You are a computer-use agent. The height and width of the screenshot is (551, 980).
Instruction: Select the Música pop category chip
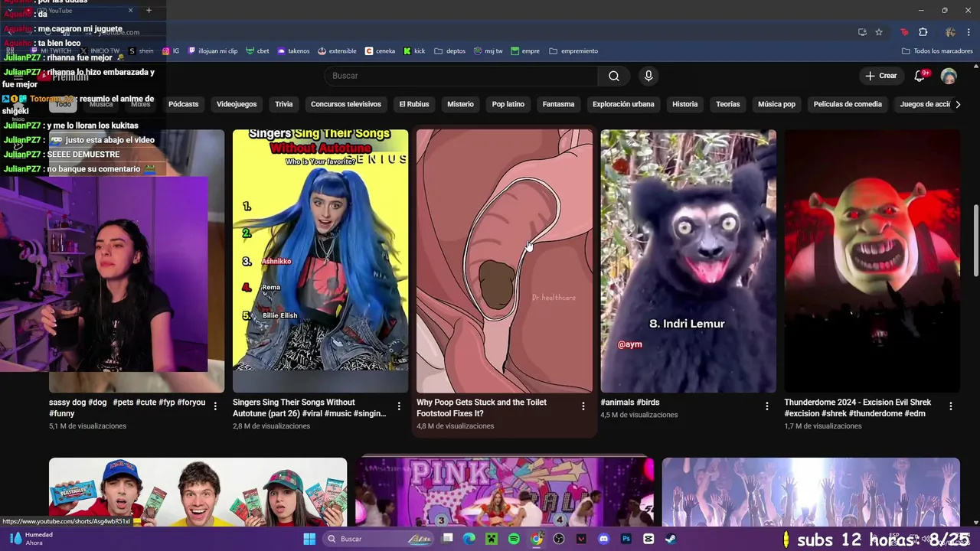[x=776, y=104]
